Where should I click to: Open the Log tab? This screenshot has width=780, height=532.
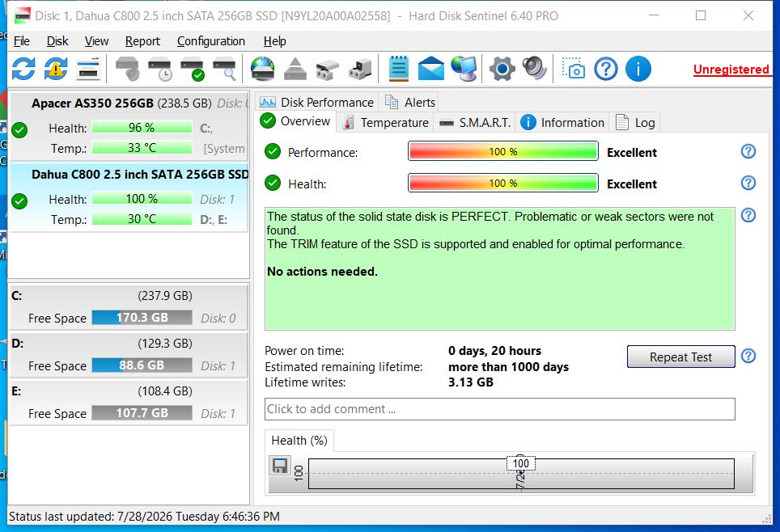pos(636,123)
